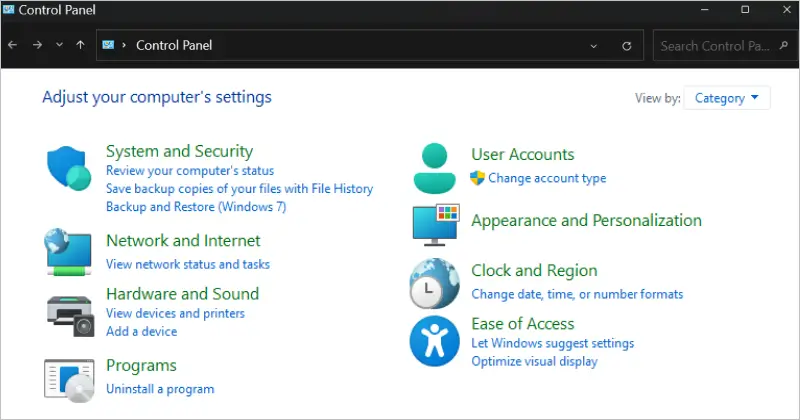Image resolution: width=800 pixels, height=420 pixels.
Task: Click the Clock and Region globe icon
Action: (434, 283)
